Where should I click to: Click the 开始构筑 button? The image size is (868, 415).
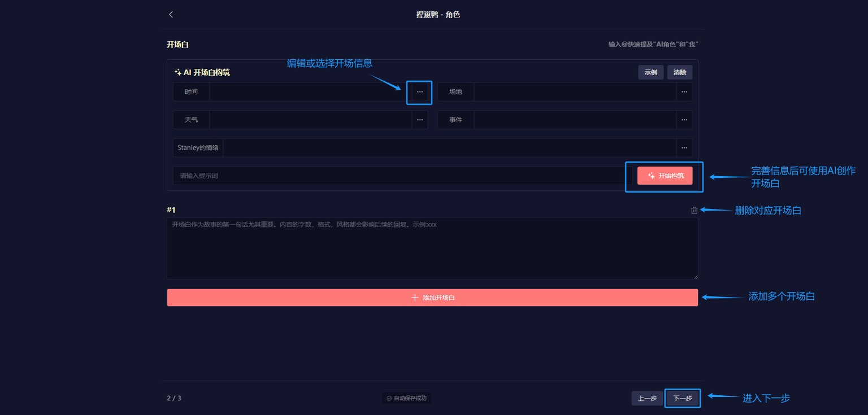click(x=665, y=176)
